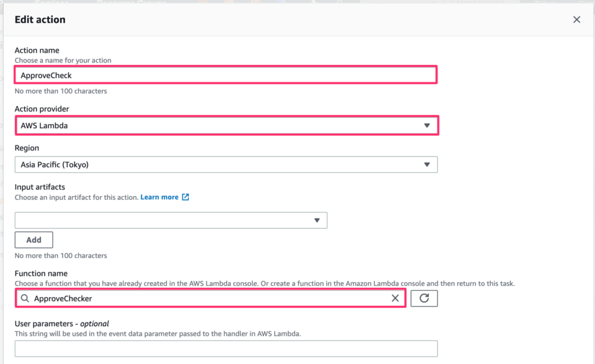Click the Function name search field with ApproveChecker

click(211, 298)
